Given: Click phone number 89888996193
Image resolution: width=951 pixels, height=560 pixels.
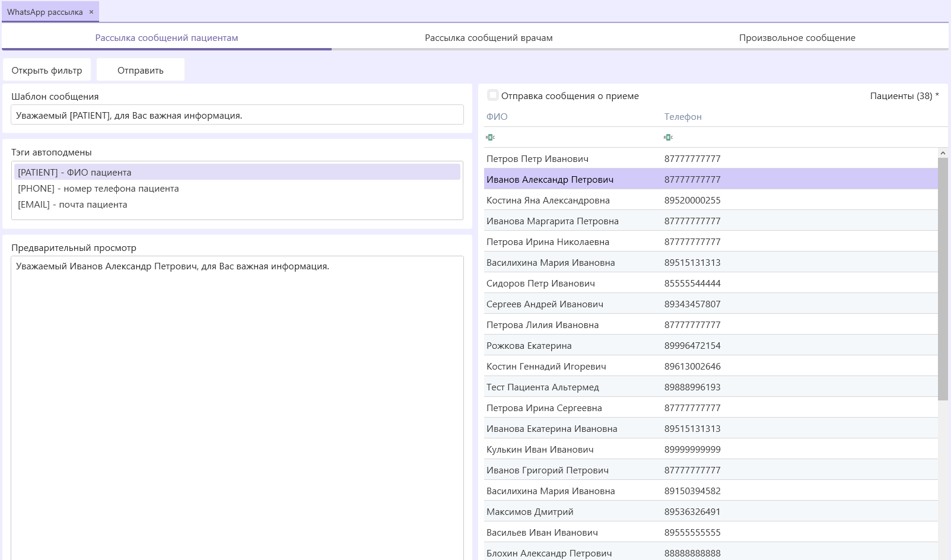Looking at the screenshot, I should 692,387.
